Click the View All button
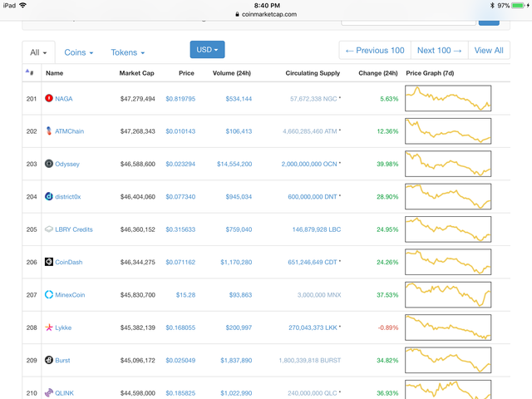Viewport: 532px width, 399px height. (489, 51)
